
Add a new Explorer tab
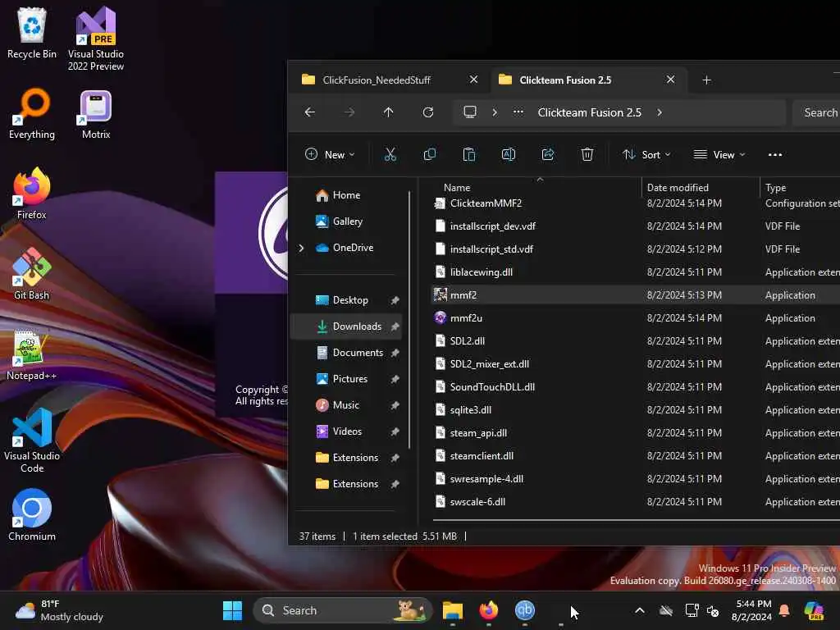706,80
